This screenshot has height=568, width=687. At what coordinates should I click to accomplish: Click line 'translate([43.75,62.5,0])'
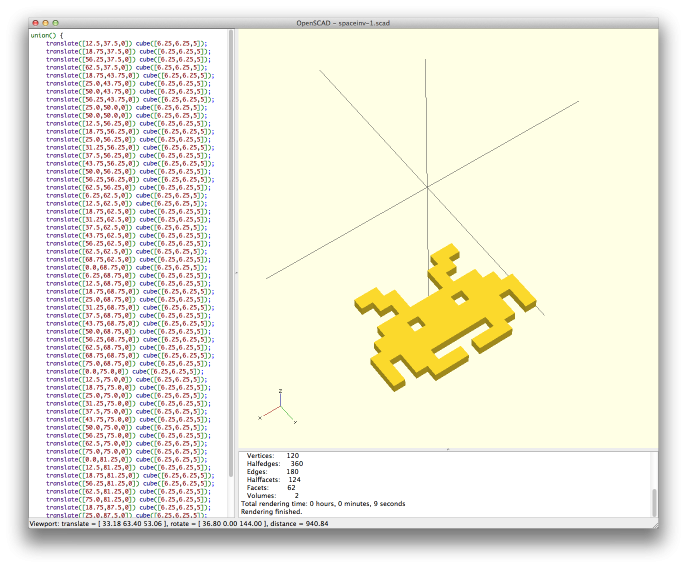(x=128, y=235)
